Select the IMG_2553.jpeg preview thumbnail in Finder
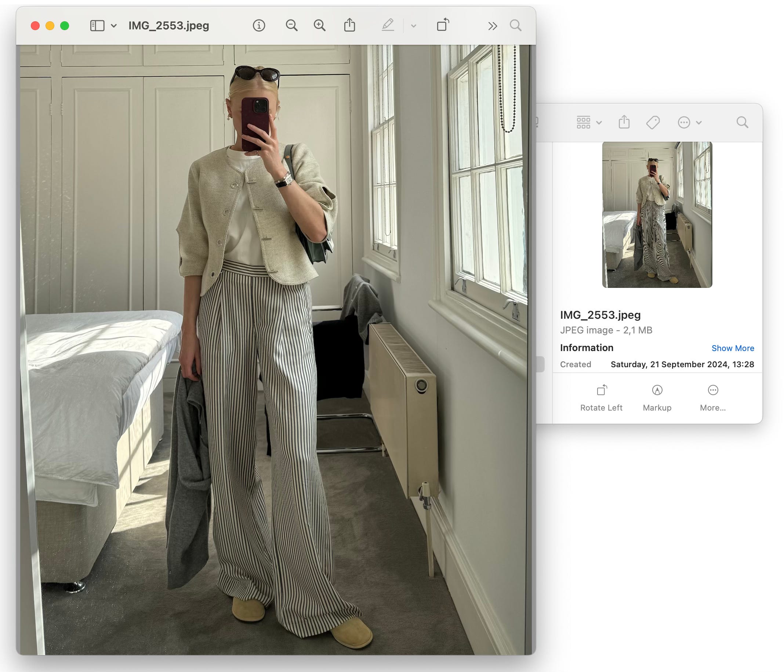The image size is (784, 672). (657, 215)
